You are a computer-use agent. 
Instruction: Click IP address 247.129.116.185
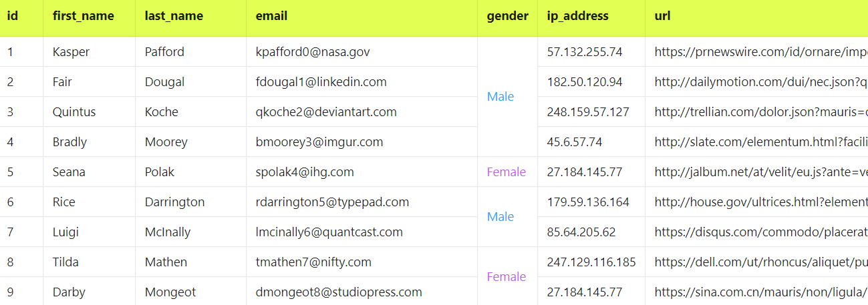591,262
